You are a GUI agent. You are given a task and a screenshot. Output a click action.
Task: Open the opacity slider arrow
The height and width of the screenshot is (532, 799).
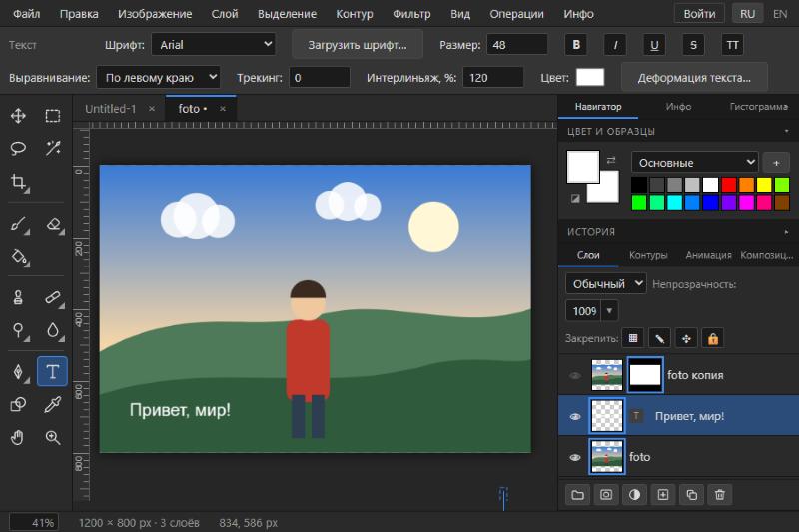pos(609,311)
